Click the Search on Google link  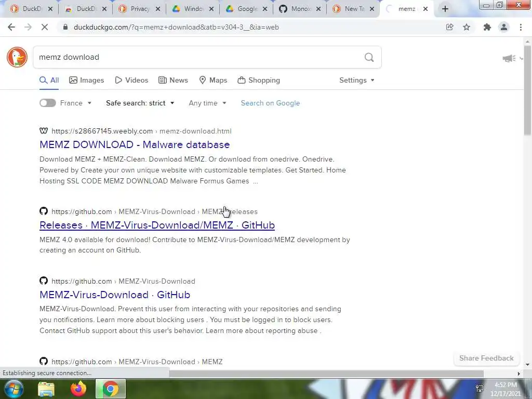(270, 103)
